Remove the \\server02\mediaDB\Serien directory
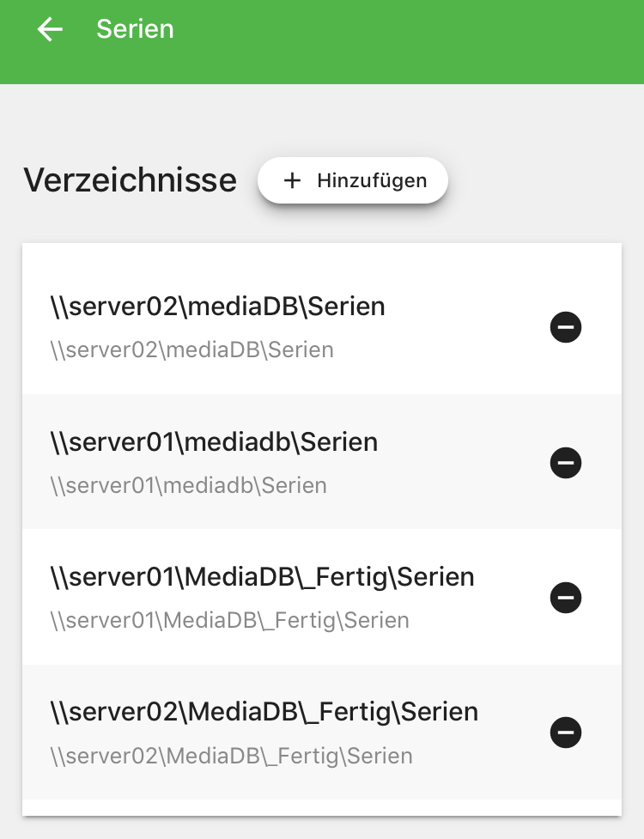 [565, 327]
